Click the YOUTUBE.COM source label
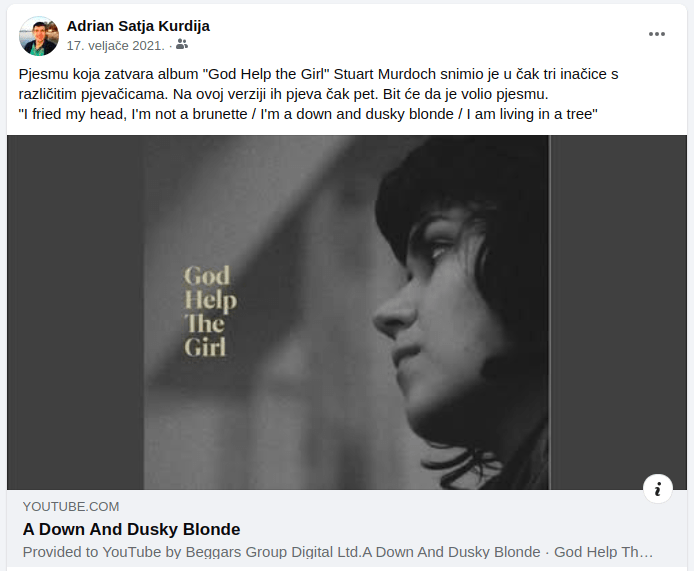This screenshot has height=571, width=694. point(71,507)
